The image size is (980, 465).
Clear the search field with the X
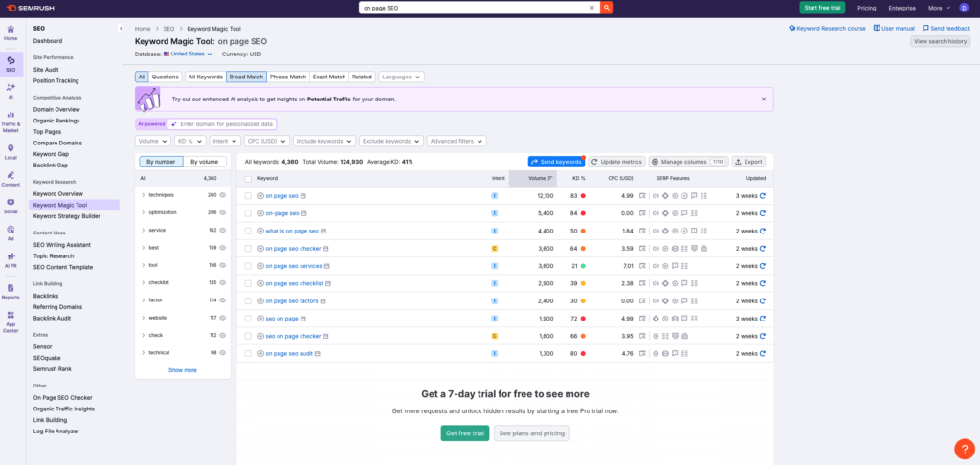pyautogui.click(x=591, y=8)
